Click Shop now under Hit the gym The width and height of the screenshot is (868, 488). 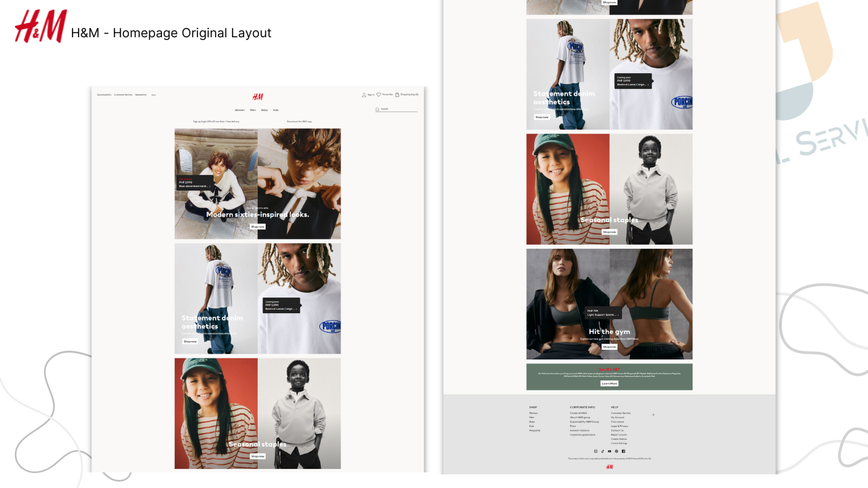(x=610, y=346)
